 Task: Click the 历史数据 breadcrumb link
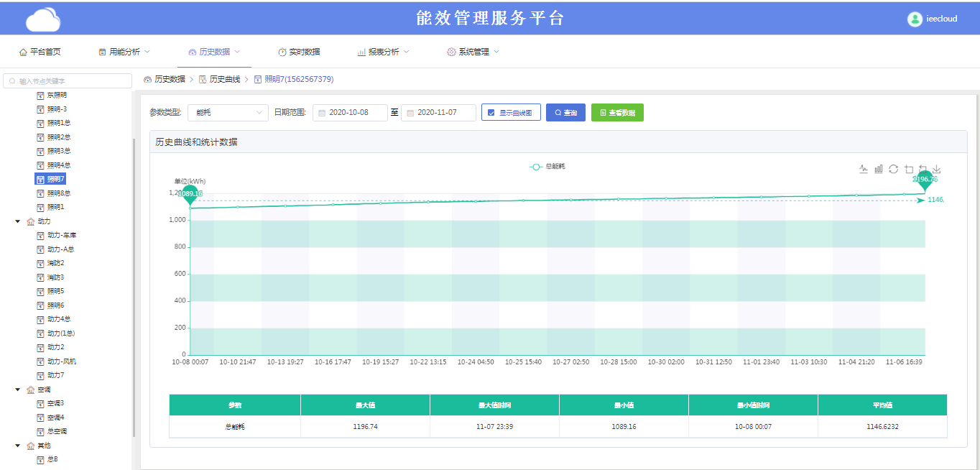tap(170, 79)
